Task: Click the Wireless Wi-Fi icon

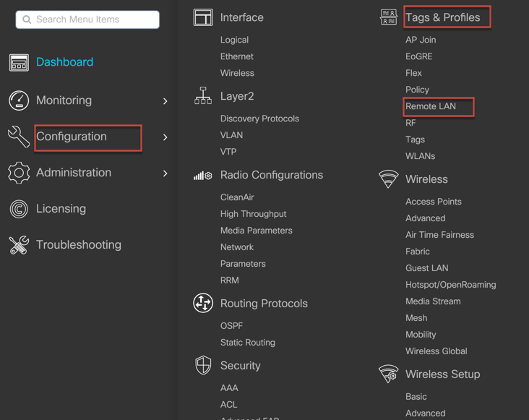Action: point(388,179)
